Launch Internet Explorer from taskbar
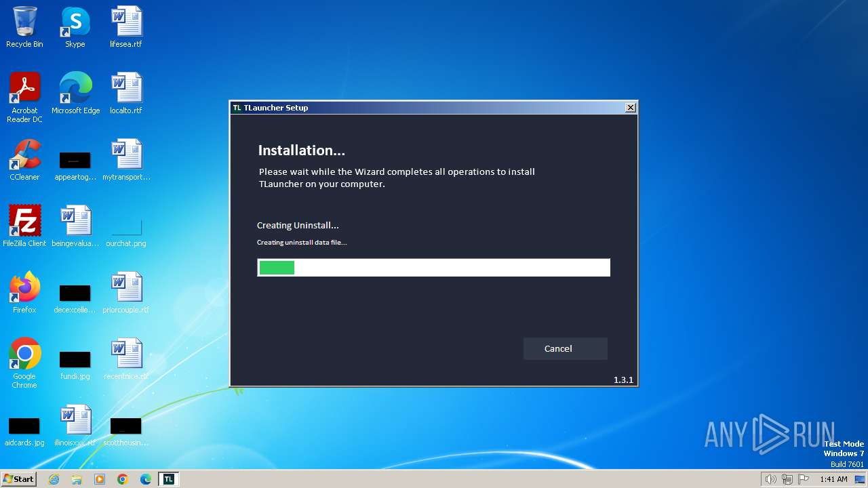The width and height of the screenshot is (868, 488). pos(54,479)
